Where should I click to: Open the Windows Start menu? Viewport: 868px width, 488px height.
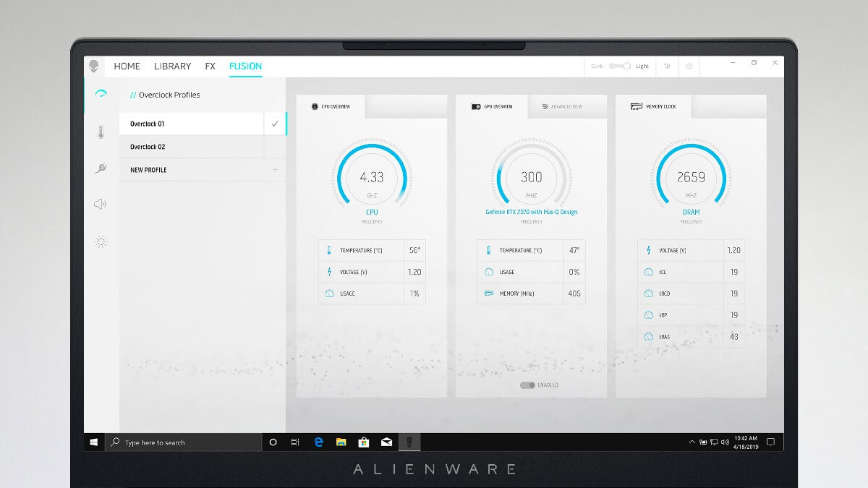94,442
